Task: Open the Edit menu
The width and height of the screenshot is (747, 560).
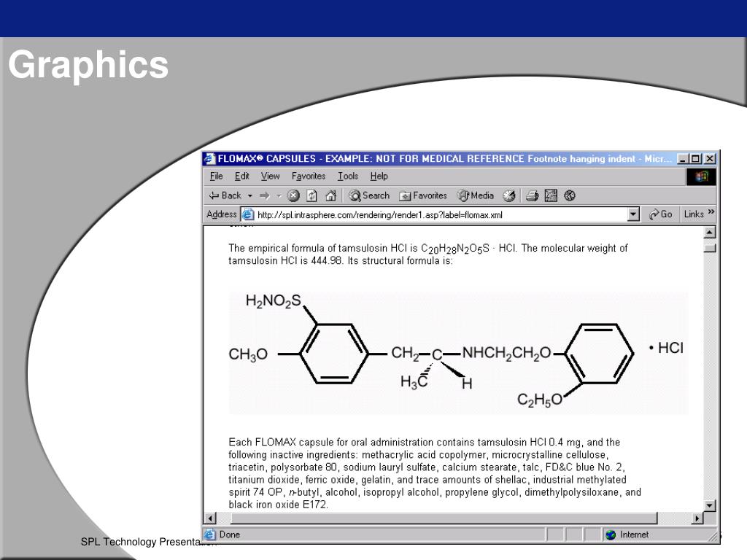Action: (242, 176)
